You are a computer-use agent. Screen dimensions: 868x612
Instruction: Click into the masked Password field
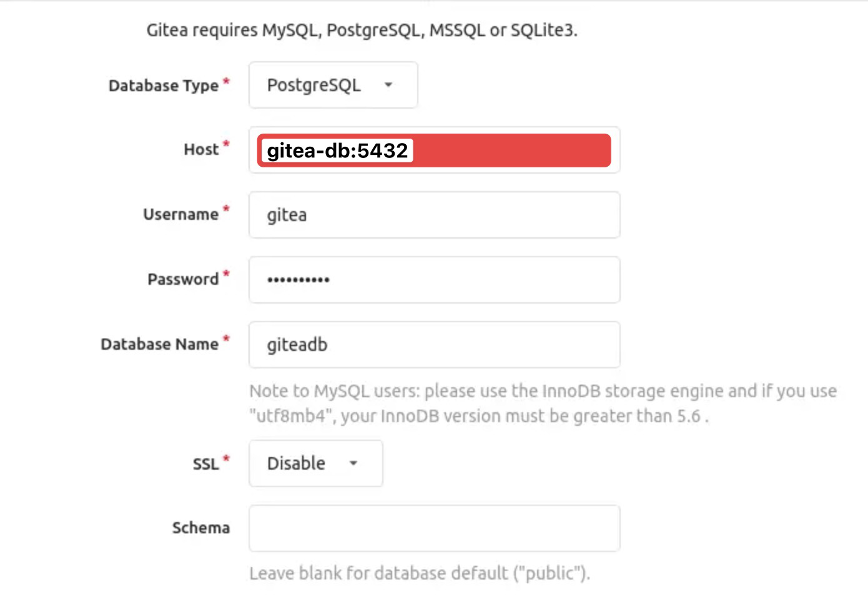[x=434, y=280]
